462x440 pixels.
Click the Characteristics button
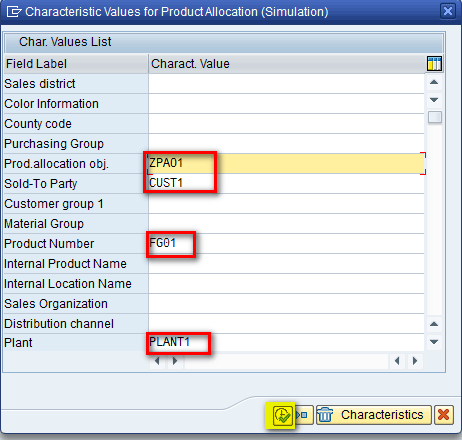[374, 415]
